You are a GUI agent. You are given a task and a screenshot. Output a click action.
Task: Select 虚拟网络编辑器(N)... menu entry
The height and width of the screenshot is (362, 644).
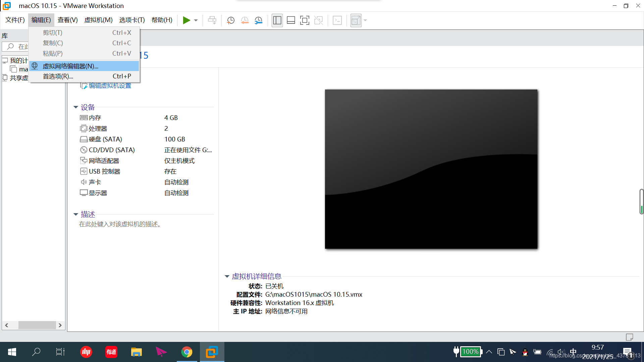85,66
